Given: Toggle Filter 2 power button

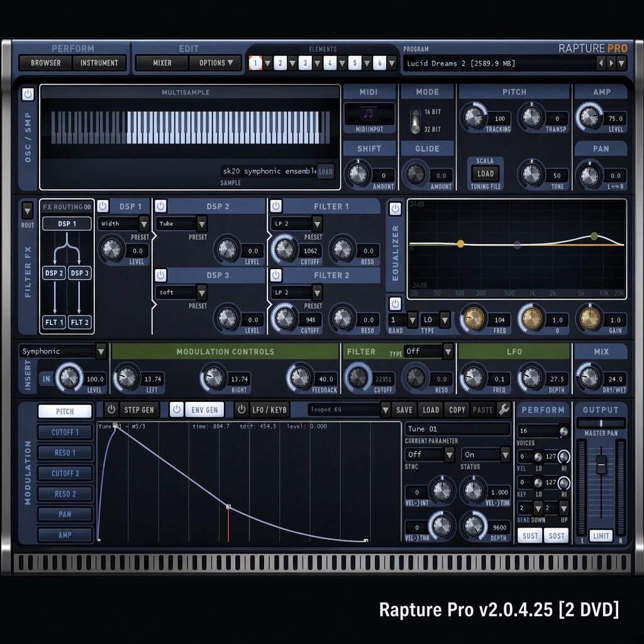Looking at the screenshot, I should coord(276,275).
